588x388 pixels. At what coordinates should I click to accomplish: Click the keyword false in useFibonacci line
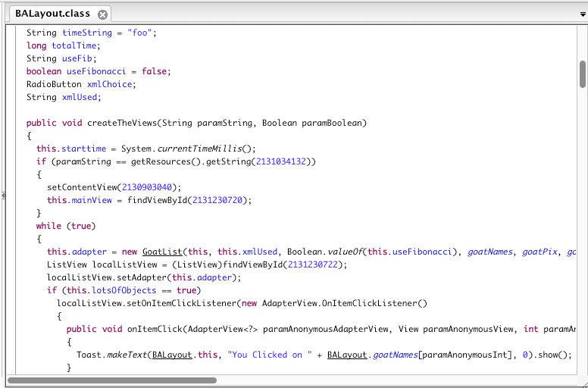coord(154,71)
